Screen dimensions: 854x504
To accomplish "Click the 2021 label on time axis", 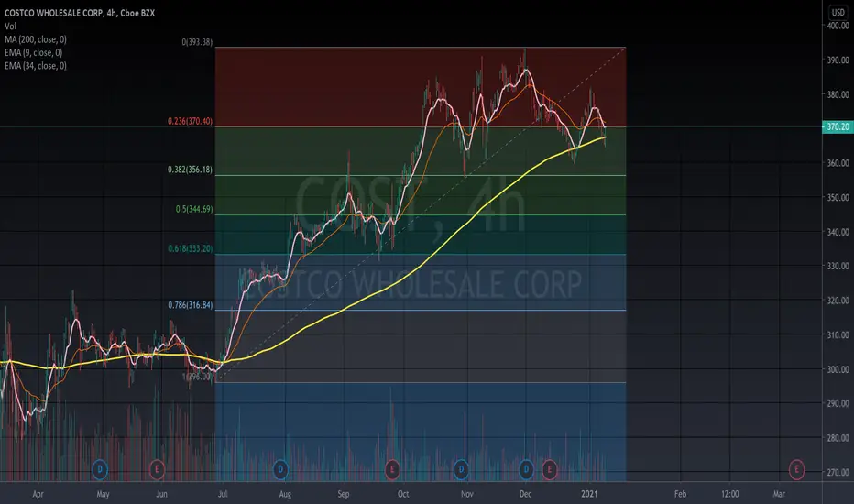I will coord(589,494).
